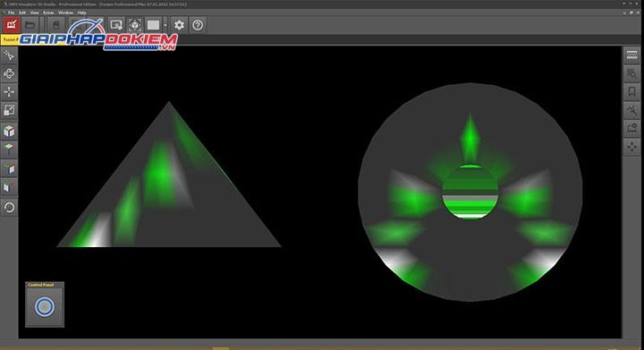Open the folder icon in top toolbar
The width and height of the screenshot is (644, 350).
(x=30, y=25)
